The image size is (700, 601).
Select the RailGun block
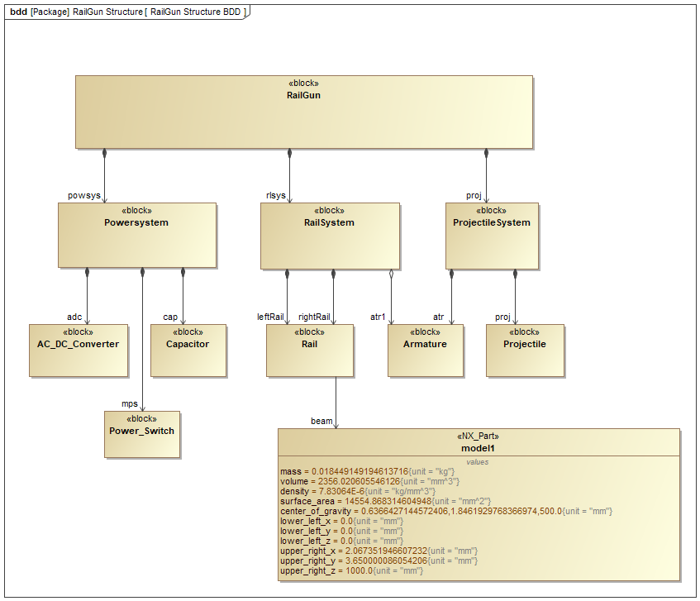tap(304, 112)
